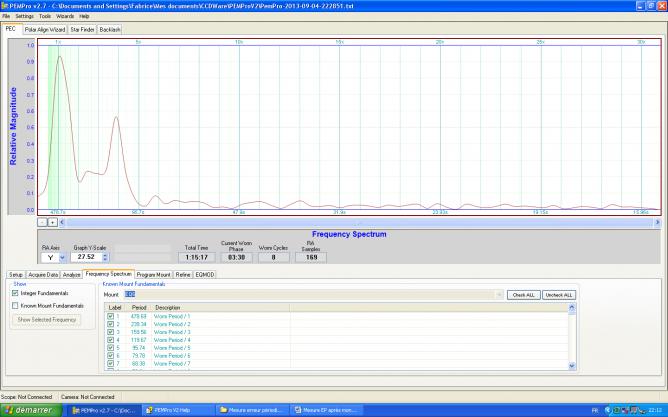Enable the Known Mount Fundamentals checkbox

coord(15,305)
